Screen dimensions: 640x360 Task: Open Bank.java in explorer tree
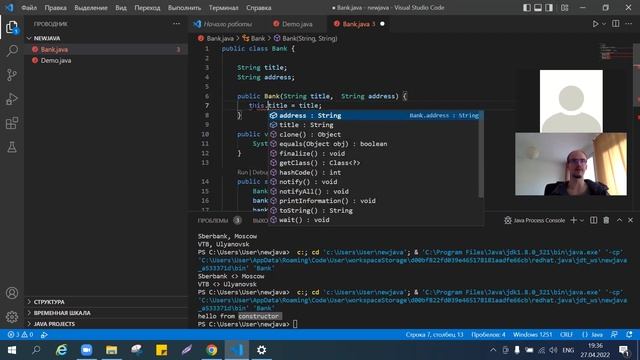coord(106,49)
